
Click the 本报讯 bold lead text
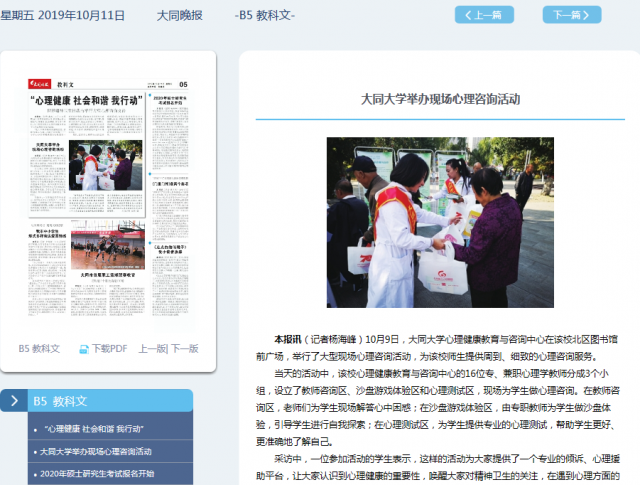pyautogui.click(x=288, y=339)
